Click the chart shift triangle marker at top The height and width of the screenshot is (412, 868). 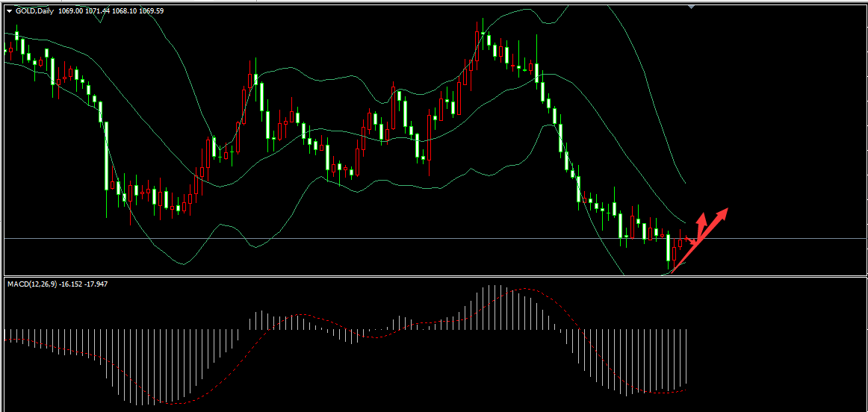691,7
